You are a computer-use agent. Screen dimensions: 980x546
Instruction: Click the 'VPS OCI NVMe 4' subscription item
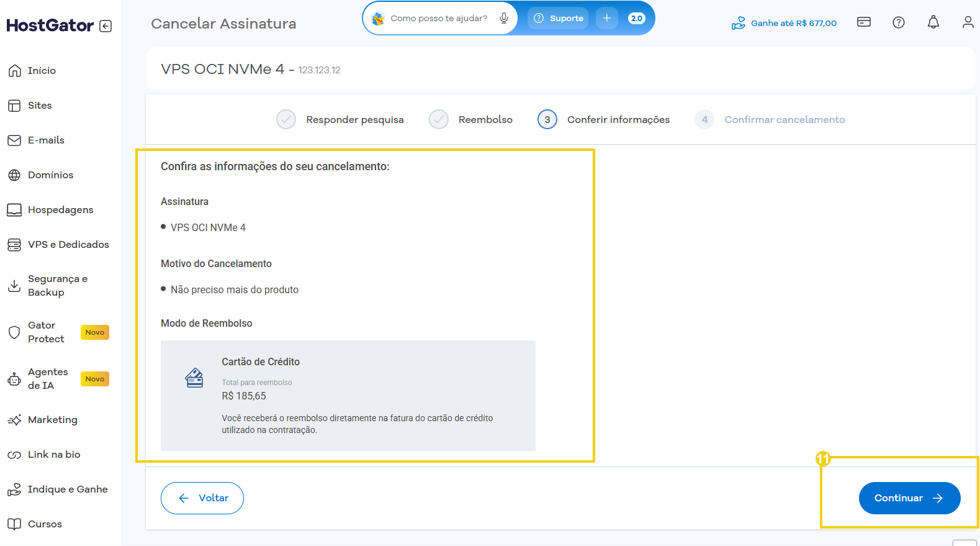pos(208,228)
